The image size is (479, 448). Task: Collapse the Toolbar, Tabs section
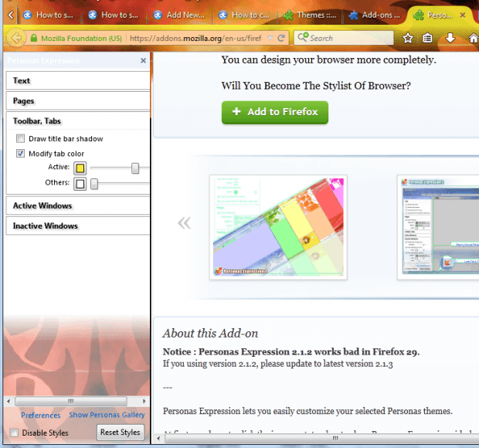(78, 121)
